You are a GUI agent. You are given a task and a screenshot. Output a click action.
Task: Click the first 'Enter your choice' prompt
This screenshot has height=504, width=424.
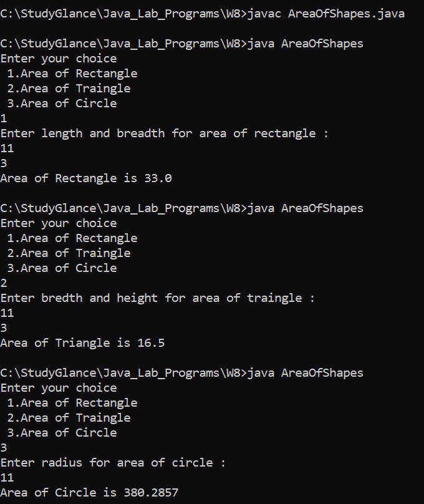[59, 59]
